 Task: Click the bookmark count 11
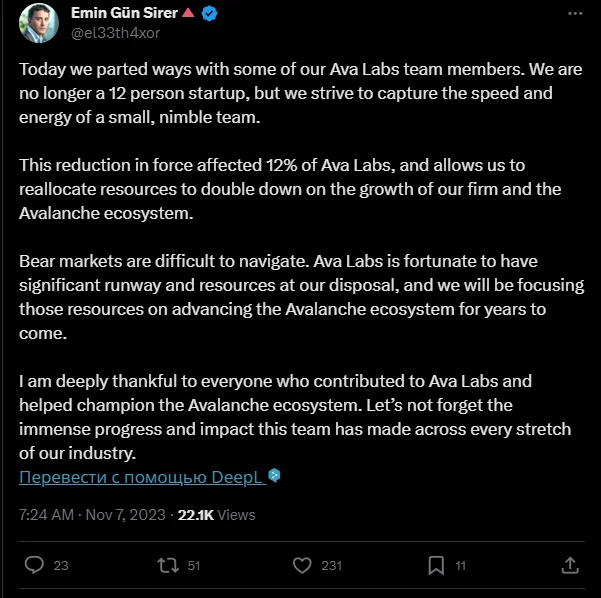[460, 565]
